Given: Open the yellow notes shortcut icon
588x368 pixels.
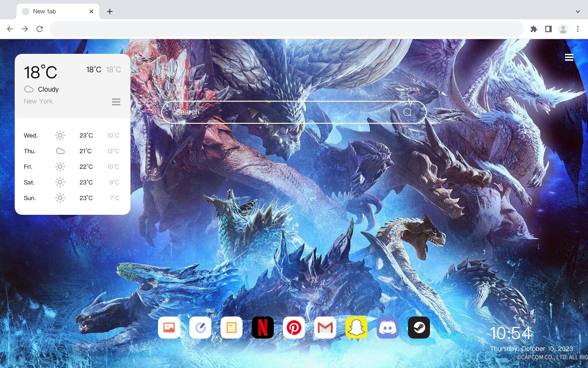Looking at the screenshot, I should (x=232, y=328).
